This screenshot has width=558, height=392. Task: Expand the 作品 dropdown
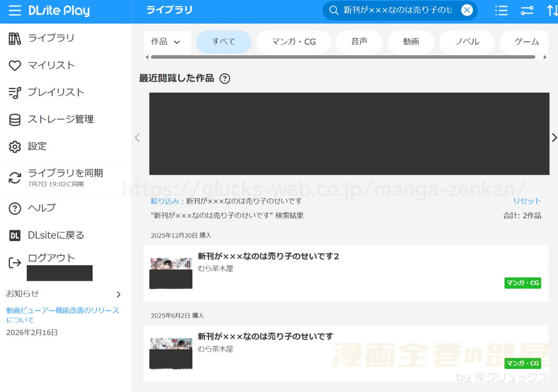(x=167, y=42)
